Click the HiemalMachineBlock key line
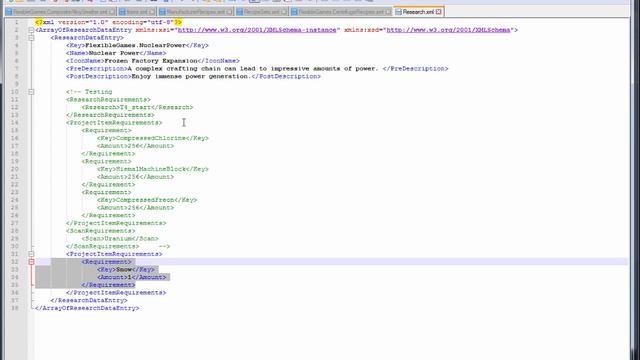The width and height of the screenshot is (640, 360). 153,169
